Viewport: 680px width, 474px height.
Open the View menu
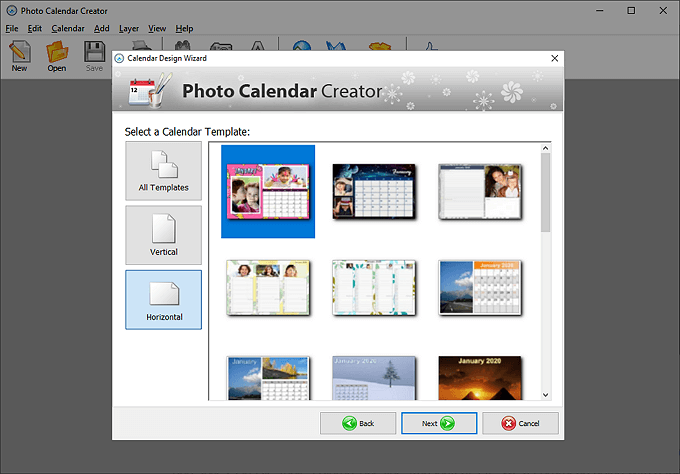pyautogui.click(x=157, y=29)
